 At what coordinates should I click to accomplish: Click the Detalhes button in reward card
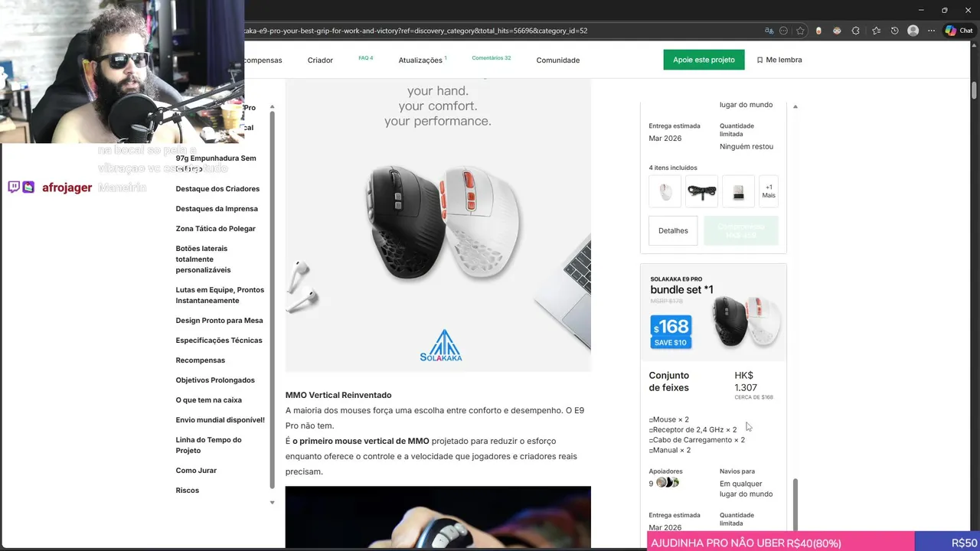coord(673,230)
